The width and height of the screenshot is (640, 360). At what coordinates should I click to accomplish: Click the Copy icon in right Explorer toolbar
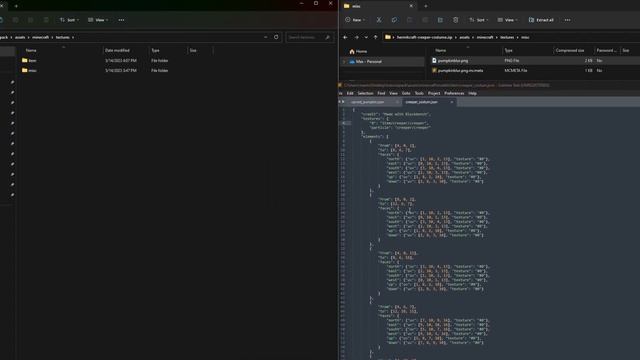tap(394, 20)
